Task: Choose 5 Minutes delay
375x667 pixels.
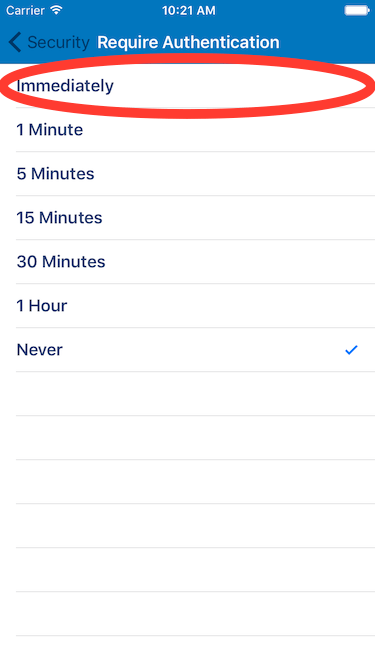Action: (188, 174)
